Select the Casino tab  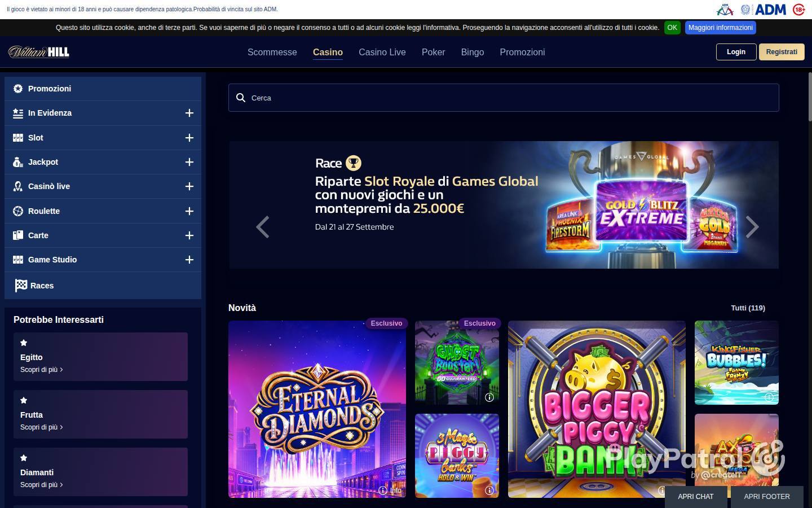(x=328, y=52)
